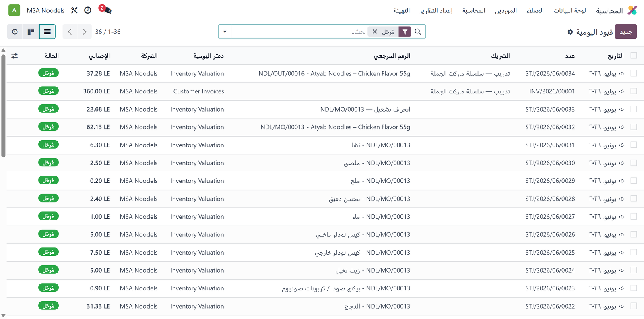Open entry INV/2026/00001
Viewport: 644px width, 319px height.
click(x=552, y=91)
